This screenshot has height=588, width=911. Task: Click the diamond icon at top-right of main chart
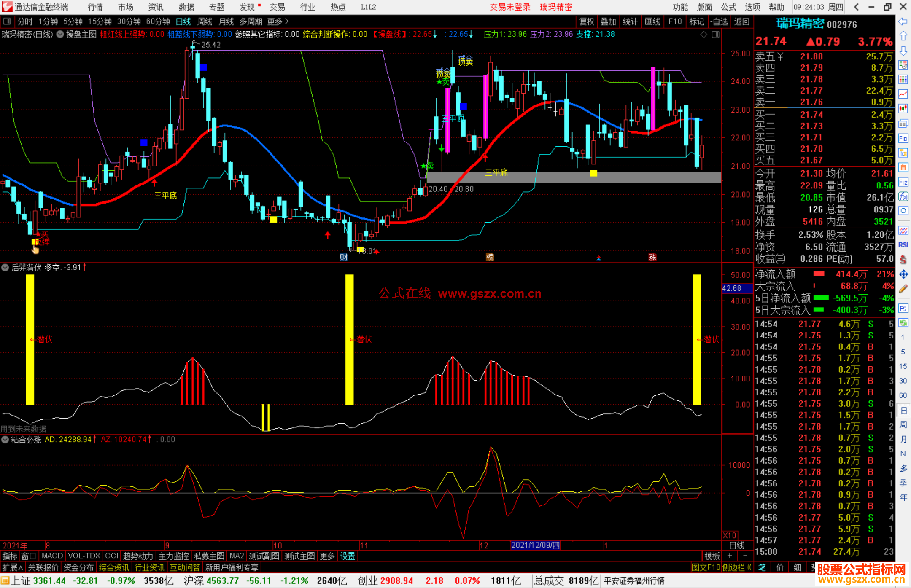pos(703,35)
